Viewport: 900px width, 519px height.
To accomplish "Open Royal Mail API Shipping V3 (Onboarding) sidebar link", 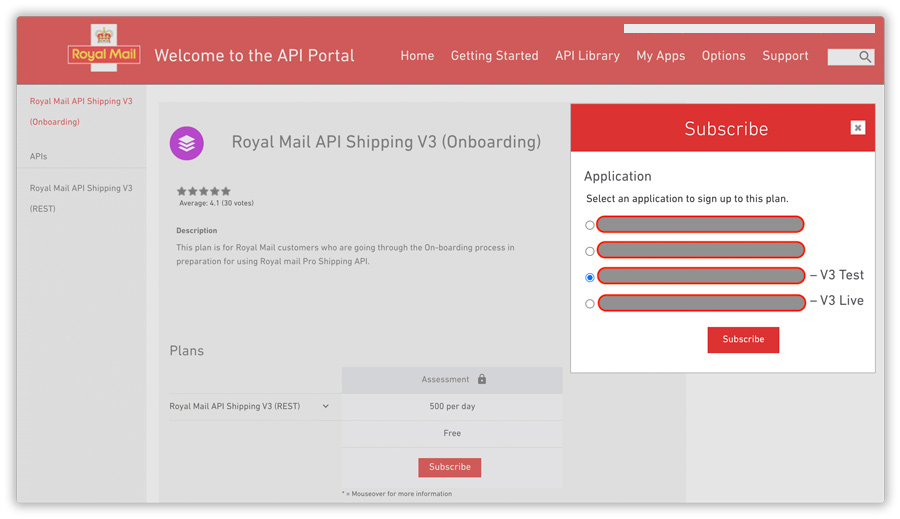I will pyautogui.click(x=81, y=111).
